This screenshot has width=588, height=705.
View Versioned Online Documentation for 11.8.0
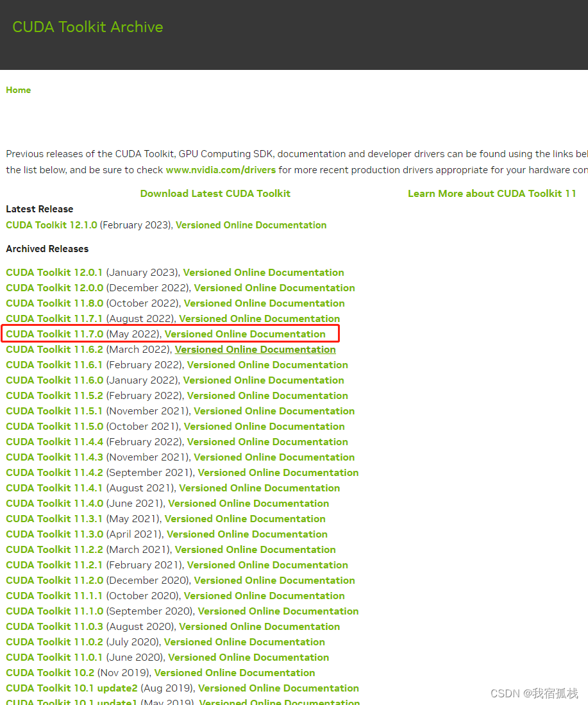tap(264, 303)
